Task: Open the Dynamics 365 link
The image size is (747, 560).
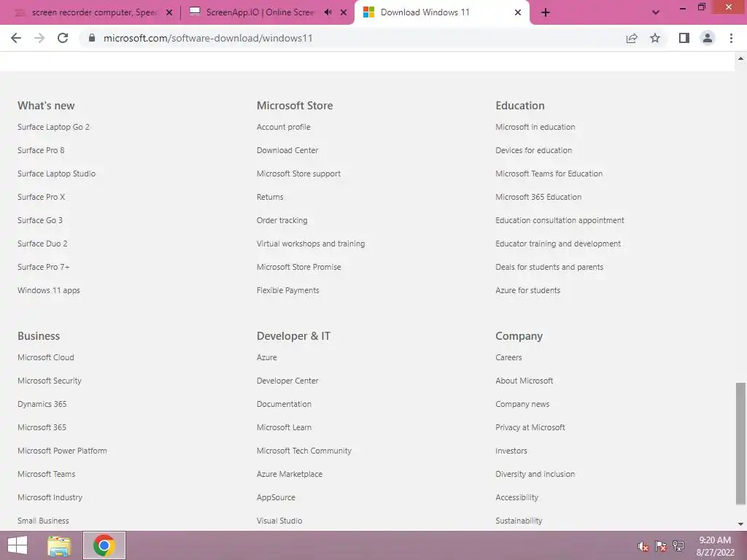Action: tap(42, 404)
